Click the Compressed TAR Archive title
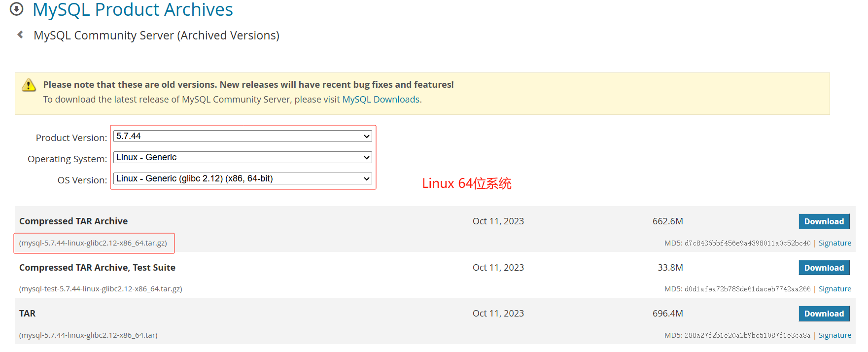 tap(73, 221)
